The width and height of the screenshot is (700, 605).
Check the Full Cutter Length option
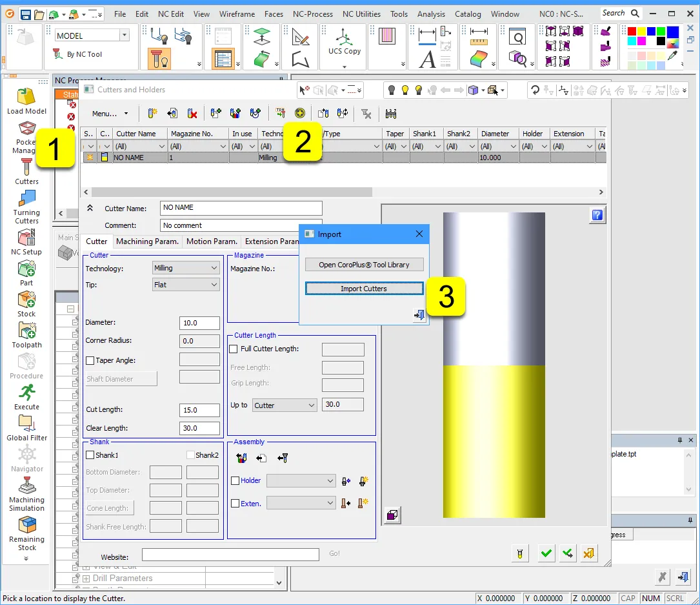234,349
